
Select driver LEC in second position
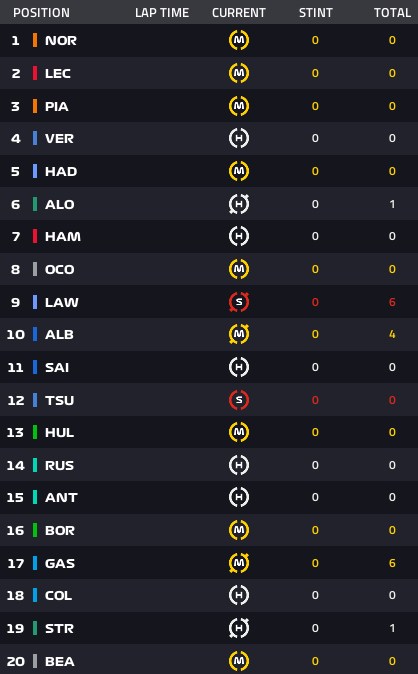click(58, 74)
